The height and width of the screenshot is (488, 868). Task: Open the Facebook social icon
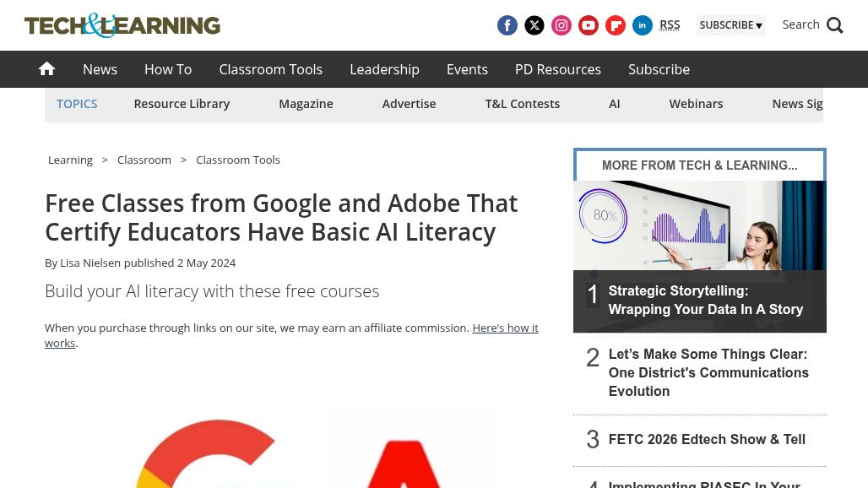coord(507,25)
